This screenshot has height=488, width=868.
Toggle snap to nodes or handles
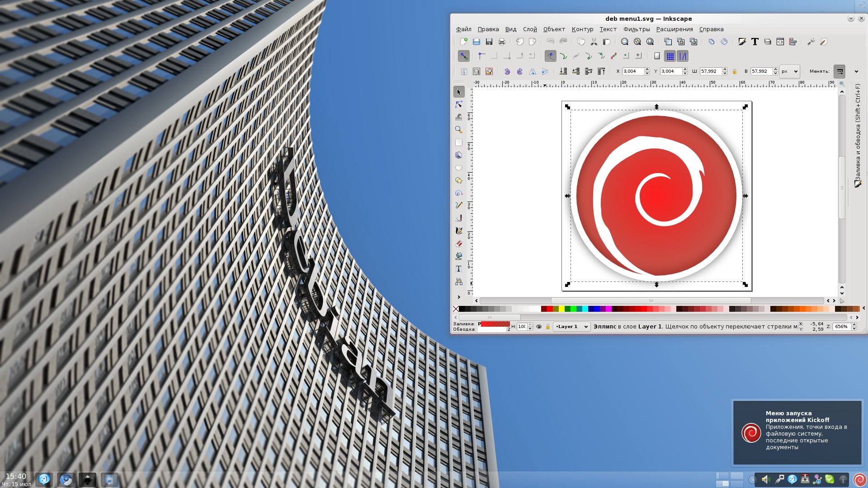550,56
